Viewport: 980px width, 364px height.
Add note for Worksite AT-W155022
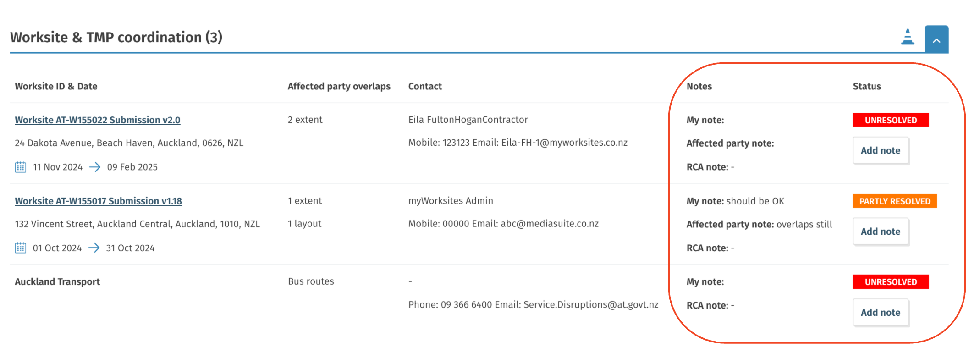tap(881, 150)
